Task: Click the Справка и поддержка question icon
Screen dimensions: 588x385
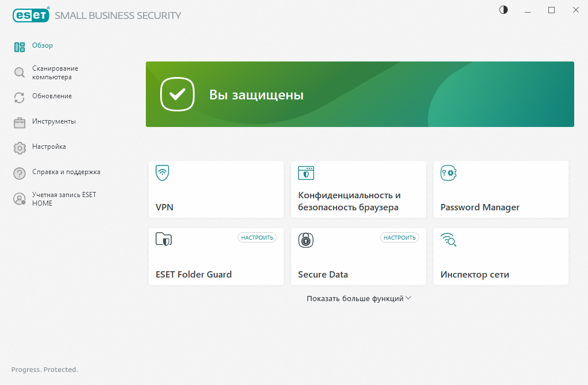Action: click(x=19, y=172)
